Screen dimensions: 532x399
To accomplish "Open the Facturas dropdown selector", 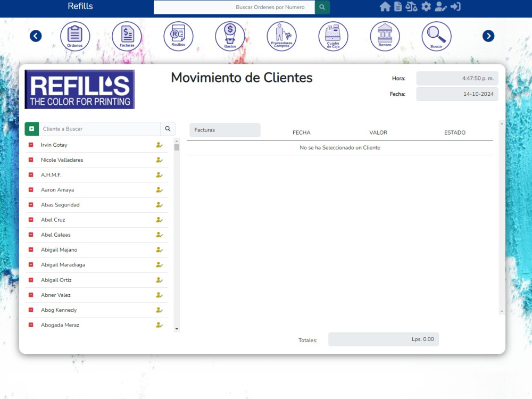I will 225,130.
